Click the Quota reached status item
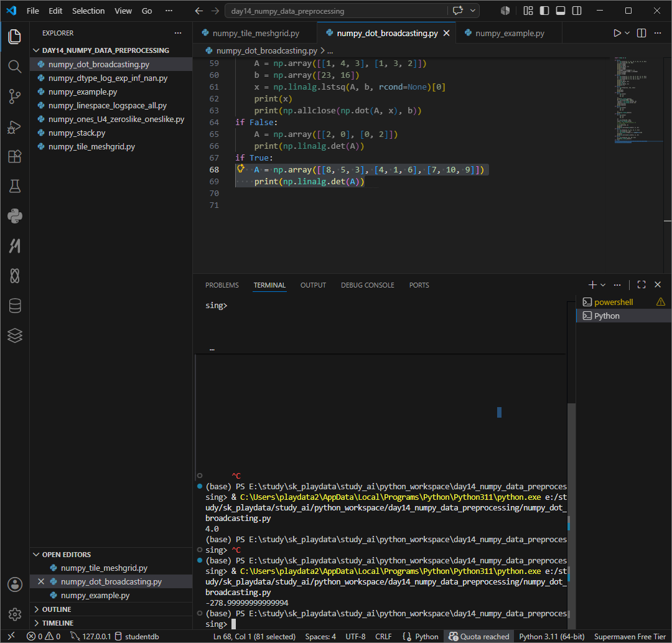This screenshot has height=643, width=672. (x=478, y=636)
